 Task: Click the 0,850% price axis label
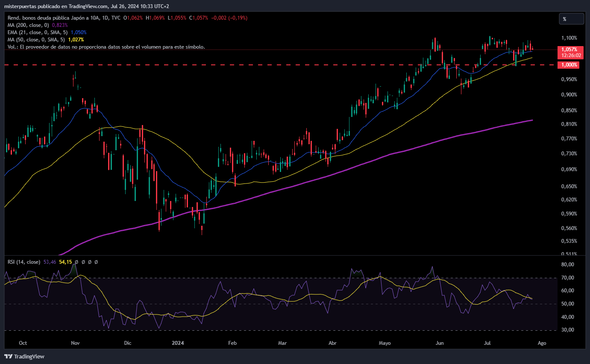[x=569, y=111]
